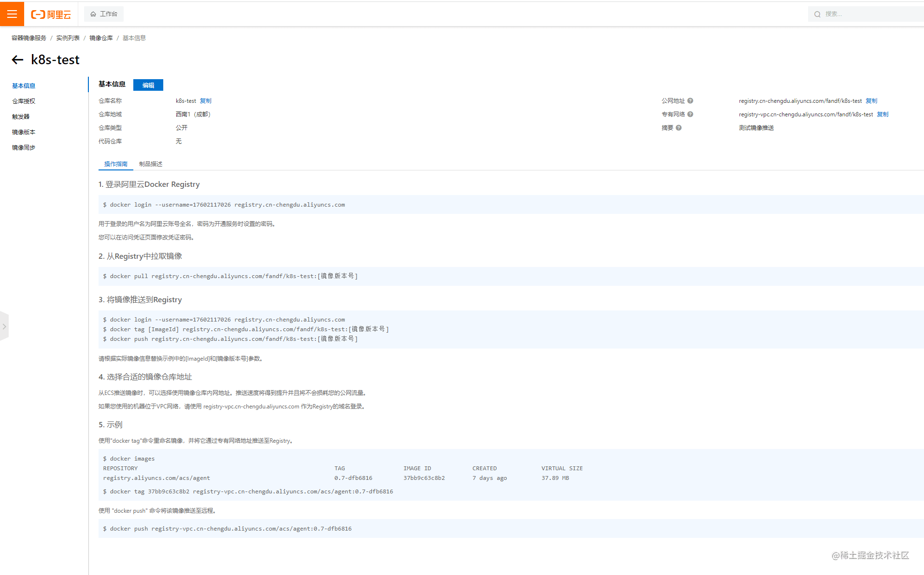
Task: Go to 实例列表 breadcrumb
Action: pos(68,38)
